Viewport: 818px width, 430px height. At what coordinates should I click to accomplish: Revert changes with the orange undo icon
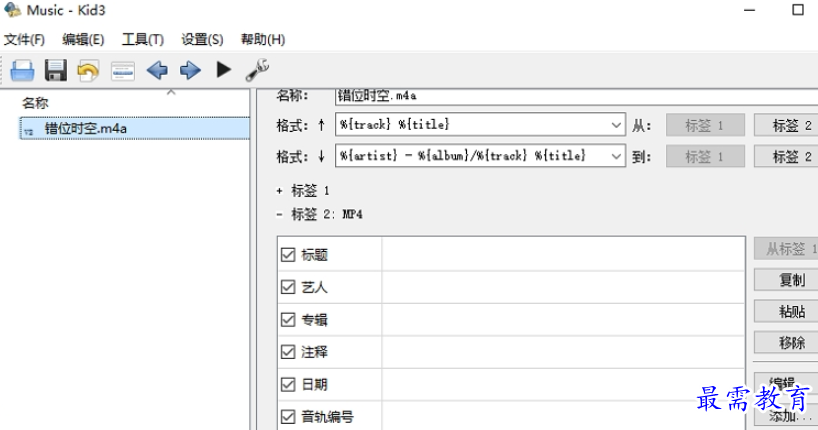click(88, 70)
